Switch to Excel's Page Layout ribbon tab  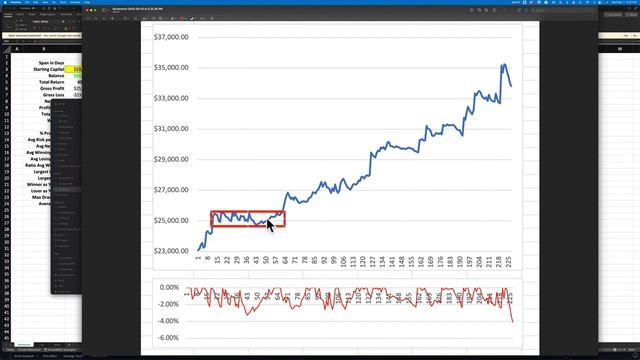(47, 14)
